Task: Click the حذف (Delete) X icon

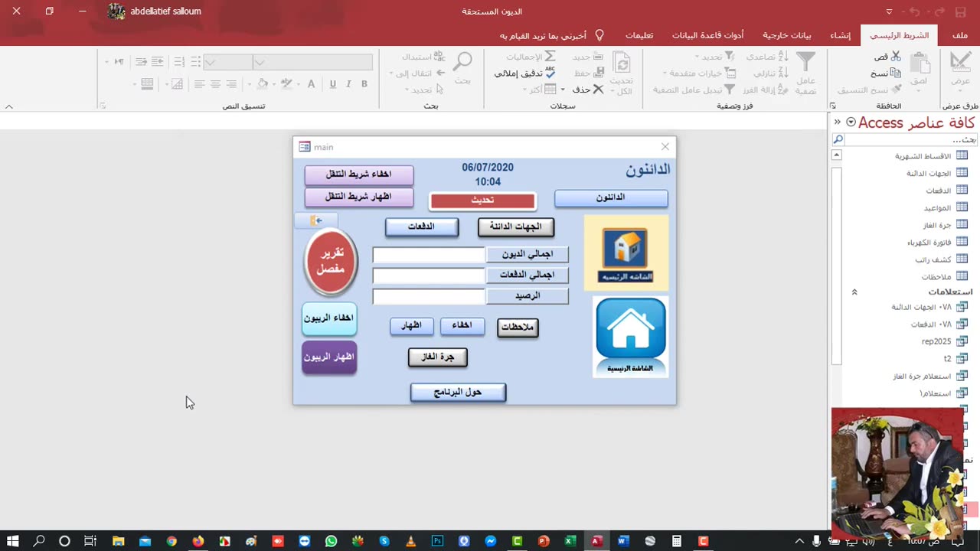Action: [x=599, y=90]
